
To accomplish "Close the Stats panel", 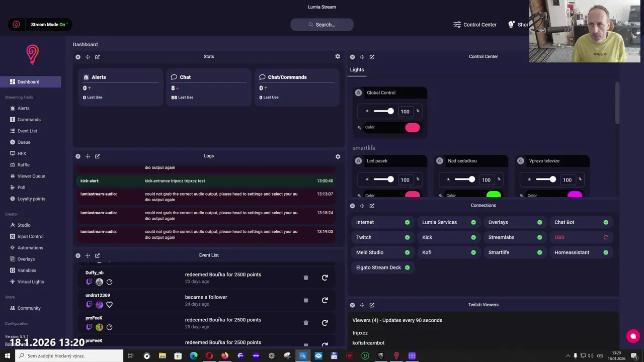I will tap(78, 57).
